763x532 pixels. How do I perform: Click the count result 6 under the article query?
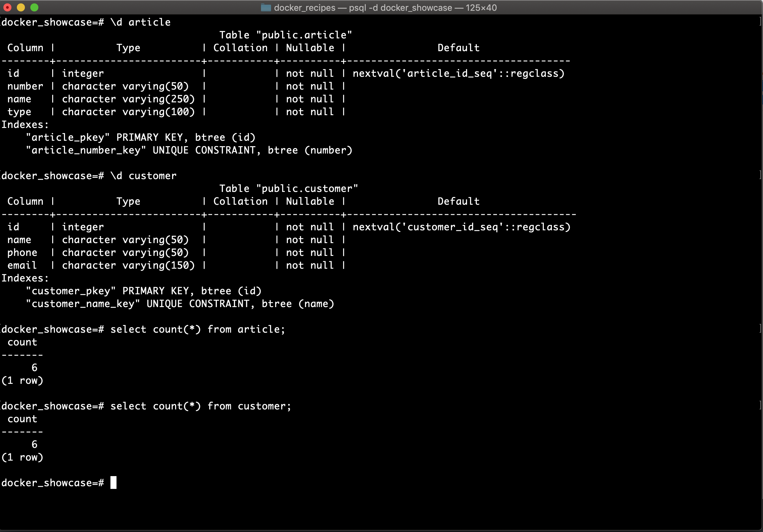click(35, 367)
